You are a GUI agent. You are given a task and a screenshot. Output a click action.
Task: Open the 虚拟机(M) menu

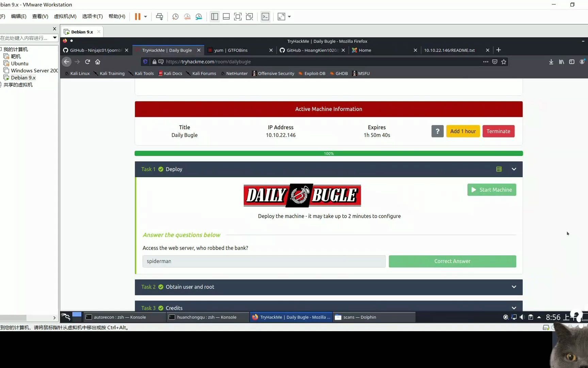65,16
